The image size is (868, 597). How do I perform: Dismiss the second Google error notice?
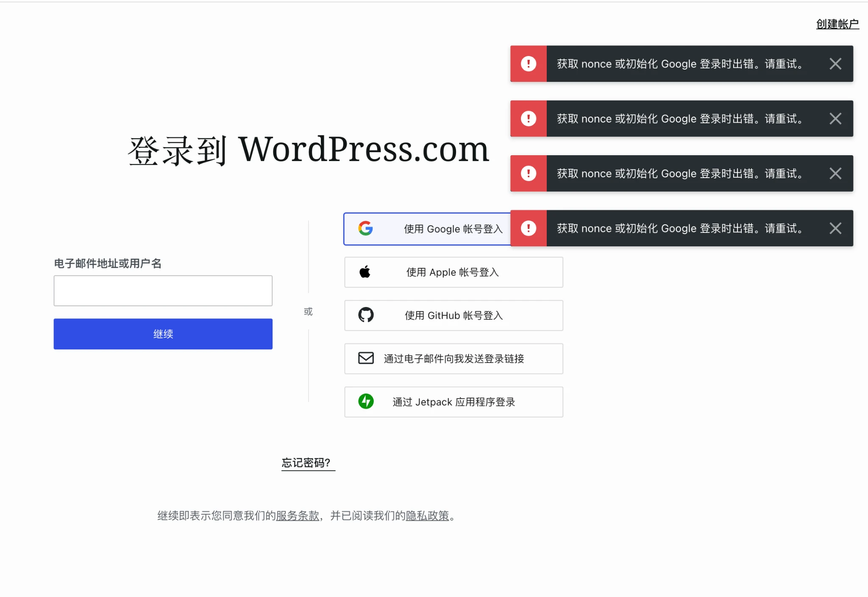pyautogui.click(x=835, y=119)
